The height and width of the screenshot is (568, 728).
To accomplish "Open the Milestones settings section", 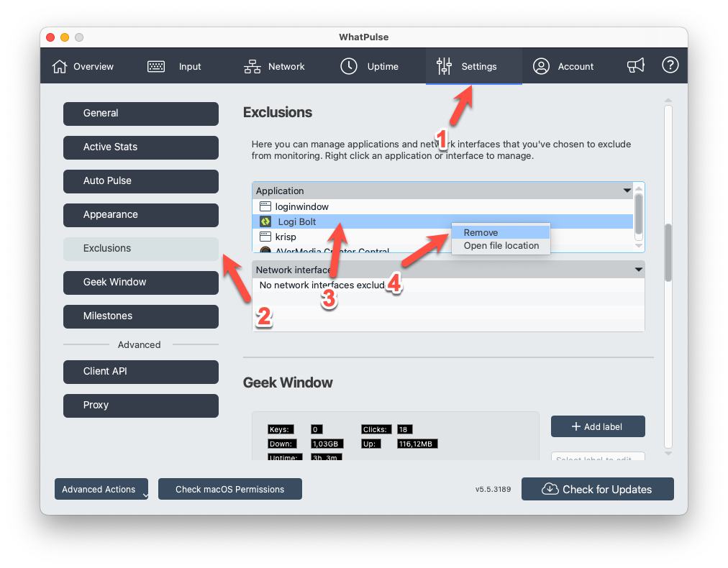I will [x=141, y=316].
